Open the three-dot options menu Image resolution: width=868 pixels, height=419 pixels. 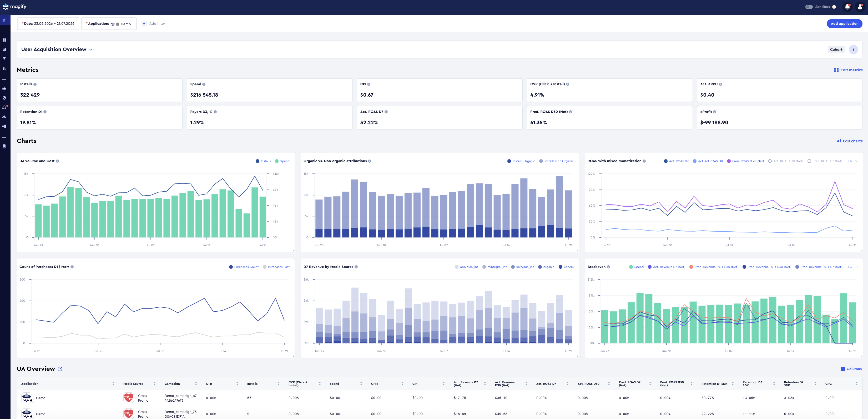853,49
